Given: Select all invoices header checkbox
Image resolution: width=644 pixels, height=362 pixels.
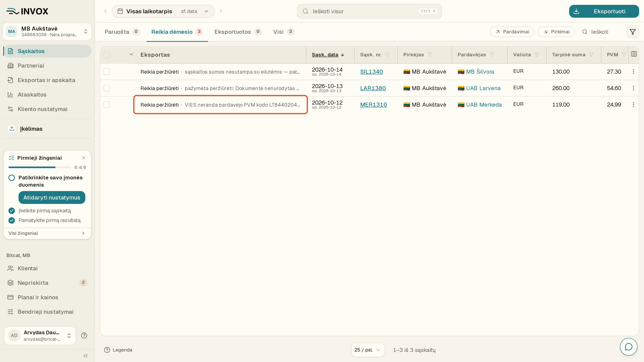Looking at the screenshot, I should [107, 55].
